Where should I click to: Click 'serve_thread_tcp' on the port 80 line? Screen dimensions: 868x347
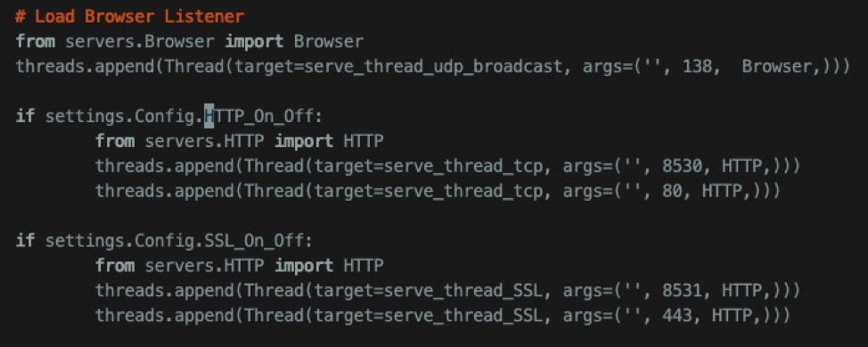tap(463, 191)
